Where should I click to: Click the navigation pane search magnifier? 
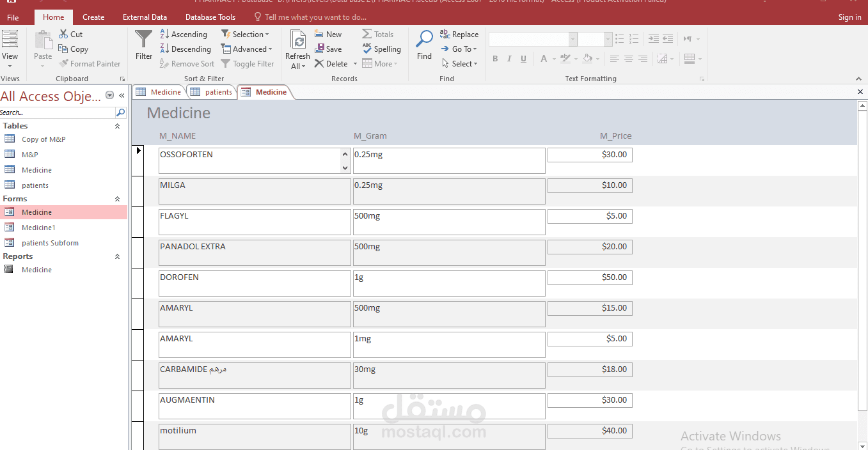click(120, 112)
